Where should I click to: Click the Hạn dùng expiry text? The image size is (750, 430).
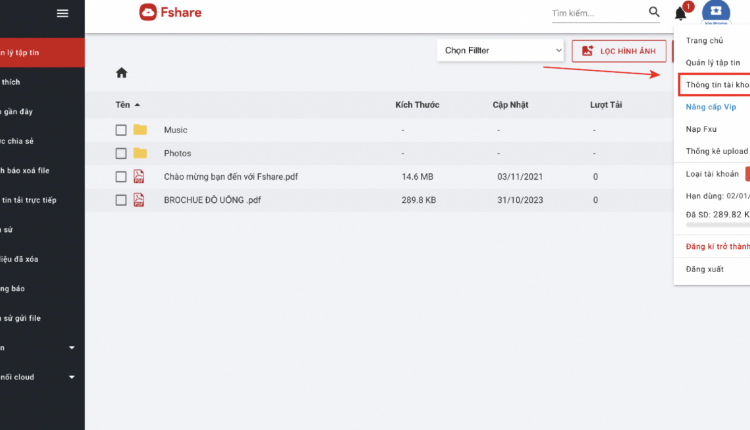pyautogui.click(x=717, y=196)
